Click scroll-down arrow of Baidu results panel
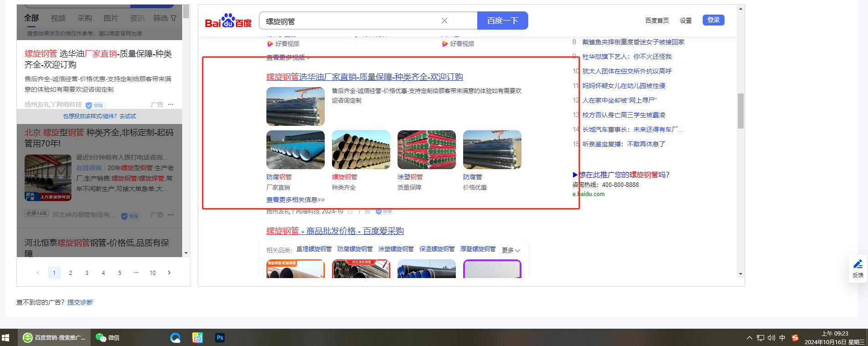This screenshot has height=346, width=868. point(740,274)
